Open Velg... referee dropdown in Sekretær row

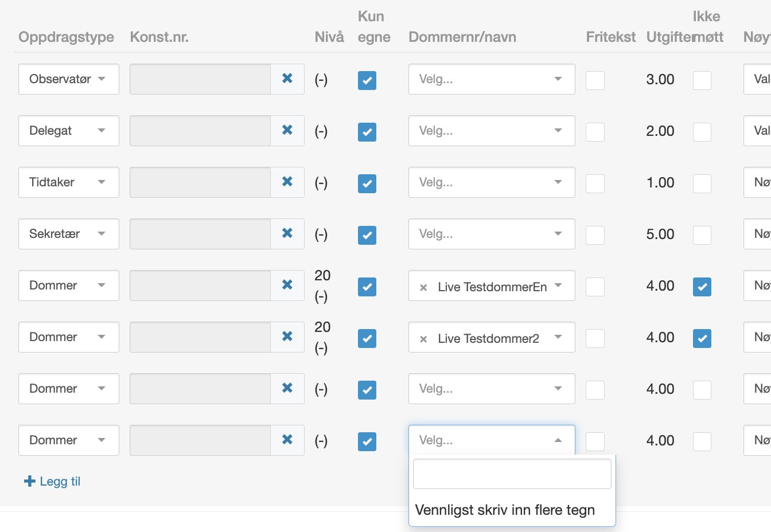(491, 234)
